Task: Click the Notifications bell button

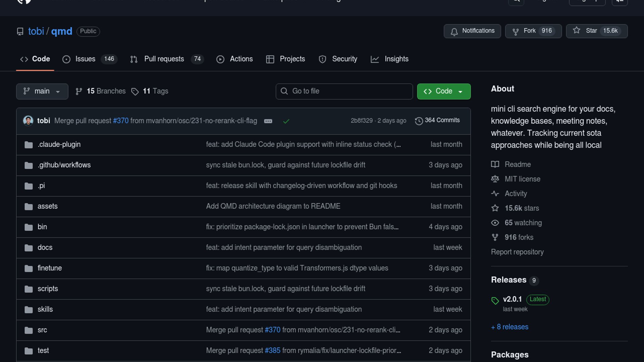Action: 472,31
